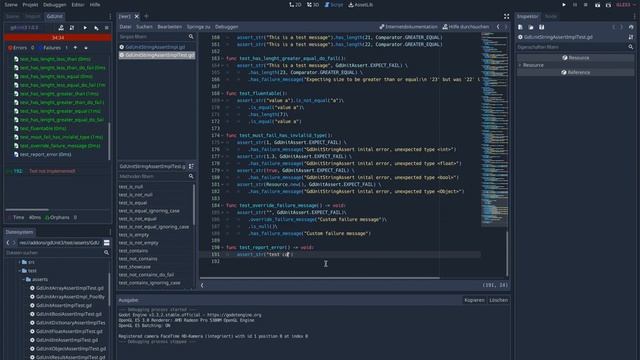Run GdUnit tests in debug mode
640x360 pixels.
tap(96, 28)
